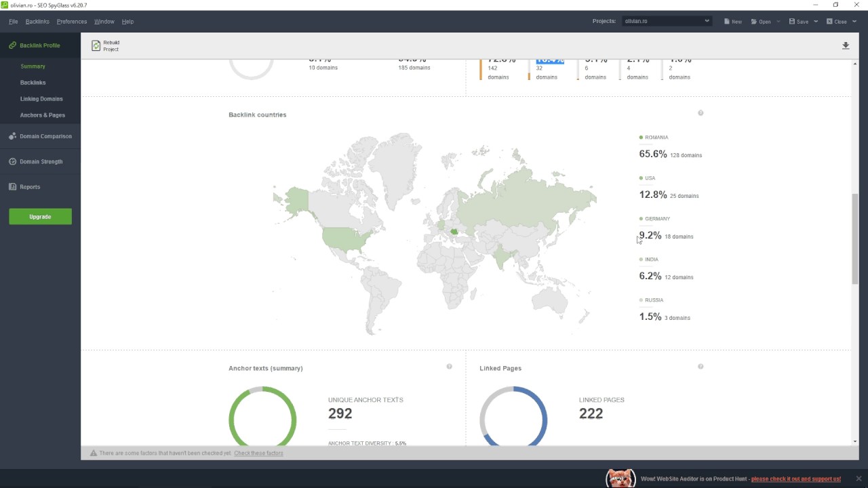This screenshot has height=488, width=868.
Task: Open Backlink Profile section
Action: click(40, 45)
